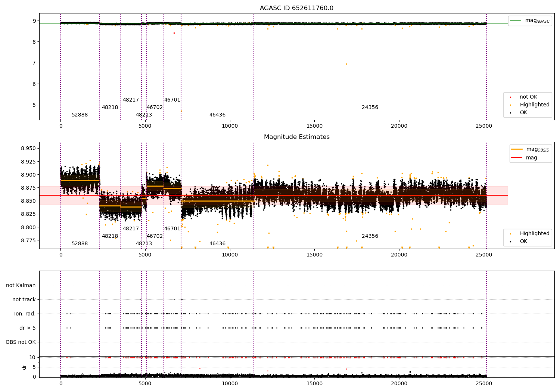560x392 pixels.
Task: Click the red not-OK outlier point near magnitude 8.4
Action: point(174,33)
